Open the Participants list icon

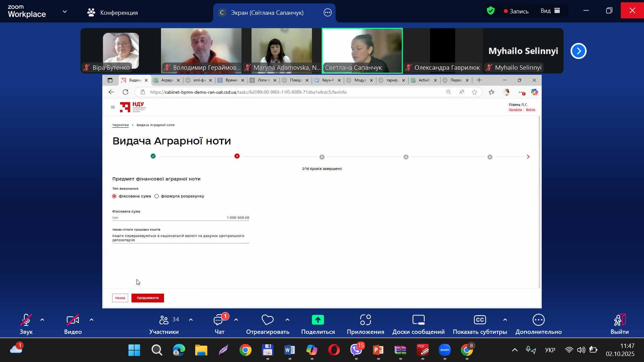pyautogui.click(x=164, y=320)
